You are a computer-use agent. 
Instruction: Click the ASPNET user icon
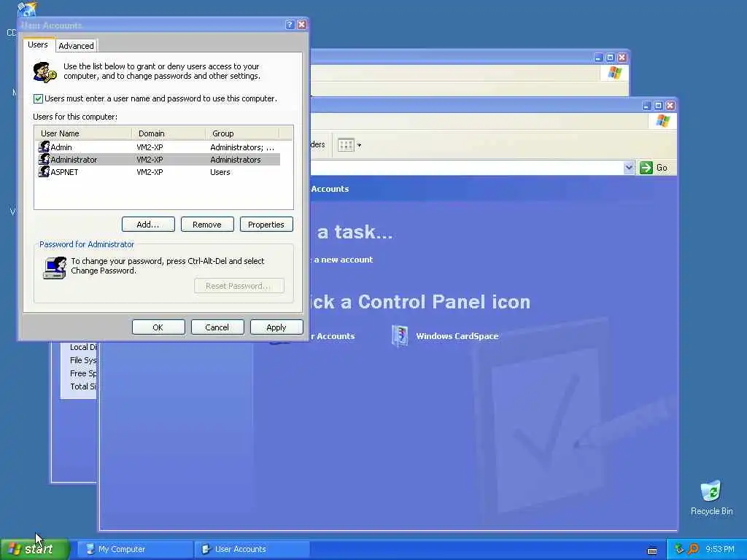(x=44, y=171)
